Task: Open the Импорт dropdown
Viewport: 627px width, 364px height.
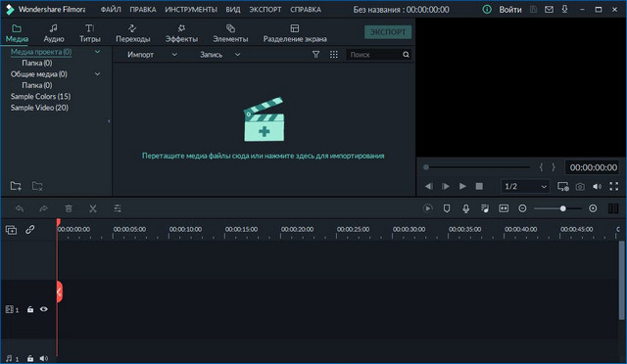Action: pyautogui.click(x=152, y=55)
